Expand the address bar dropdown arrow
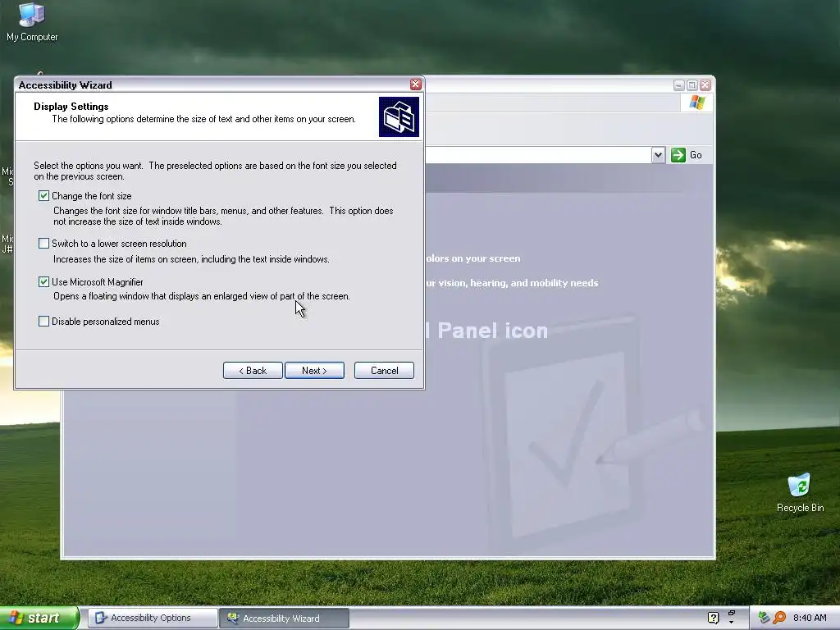Image resolution: width=840 pixels, height=630 pixels. 659,155
